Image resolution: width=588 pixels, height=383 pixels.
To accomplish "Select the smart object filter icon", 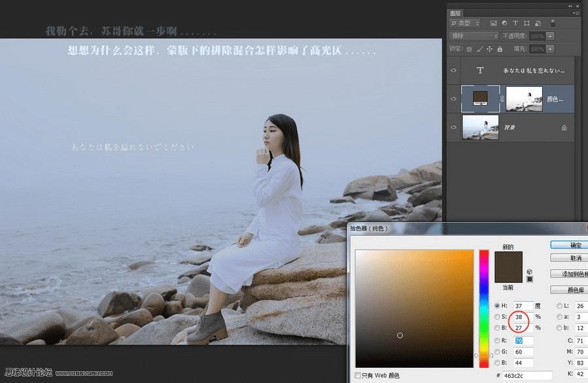I will point(537,23).
